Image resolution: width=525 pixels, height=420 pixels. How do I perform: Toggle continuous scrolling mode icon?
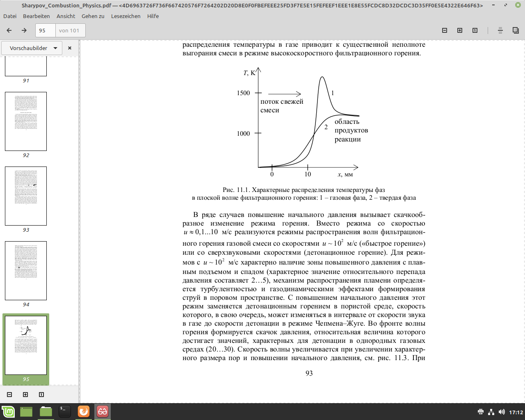pos(500,30)
